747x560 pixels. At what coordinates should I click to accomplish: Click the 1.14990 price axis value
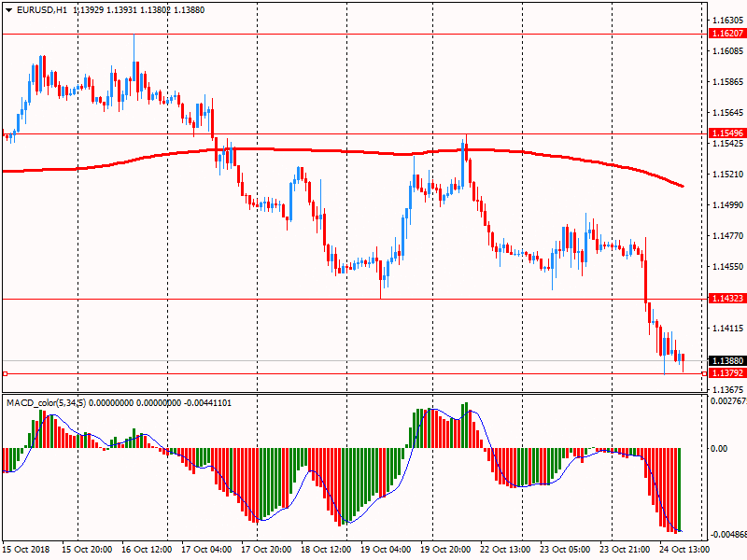pyautogui.click(x=726, y=204)
